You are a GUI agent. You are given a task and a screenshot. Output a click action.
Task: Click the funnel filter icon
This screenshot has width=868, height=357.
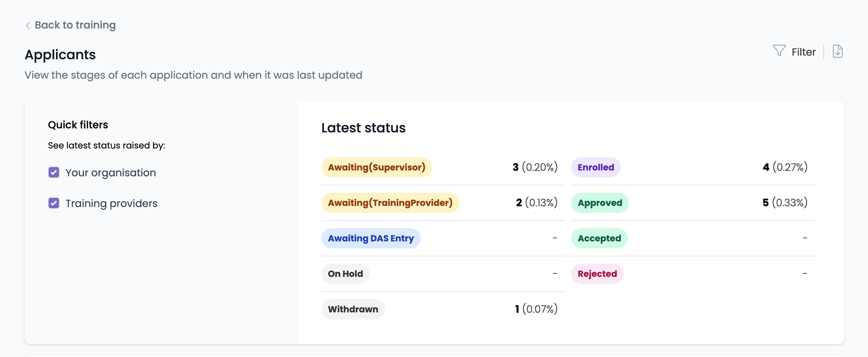[779, 51]
